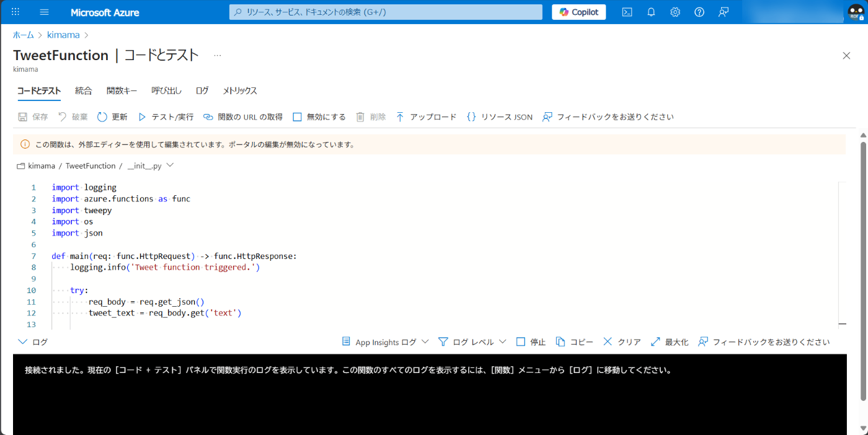Get the function URL with 関数の URL の取得
Screen dimensions: 868x435
coord(242,116)
